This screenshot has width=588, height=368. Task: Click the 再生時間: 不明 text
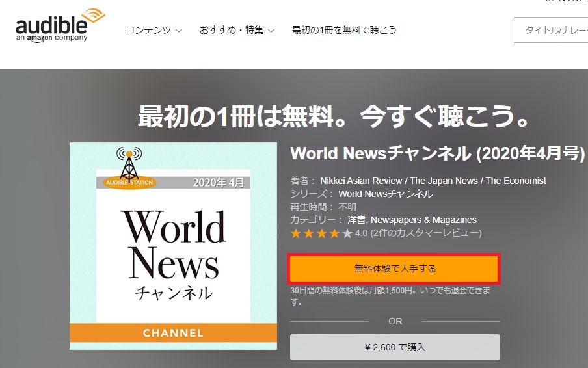coord(323,207)
